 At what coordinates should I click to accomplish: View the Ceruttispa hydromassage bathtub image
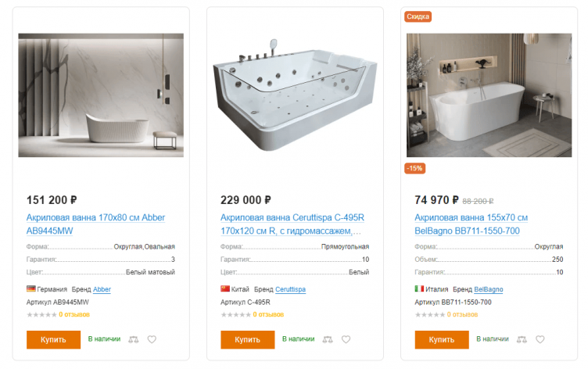click(x=295, y=95)
